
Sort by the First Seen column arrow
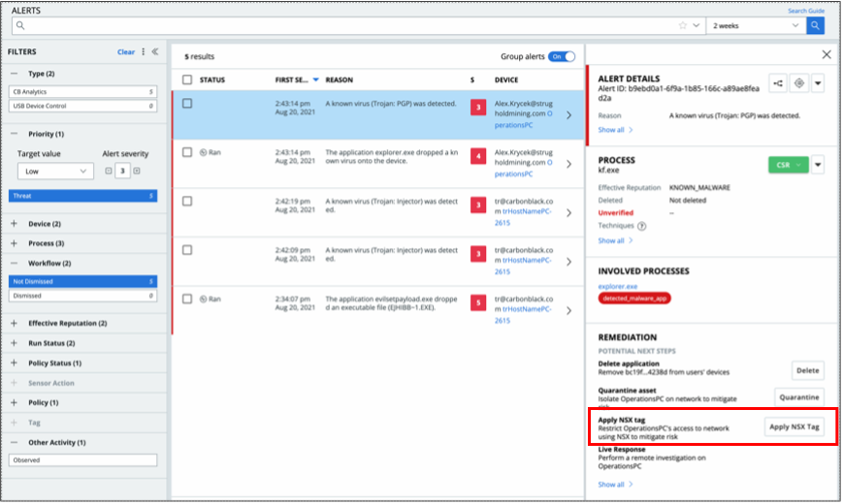[315, 80]
